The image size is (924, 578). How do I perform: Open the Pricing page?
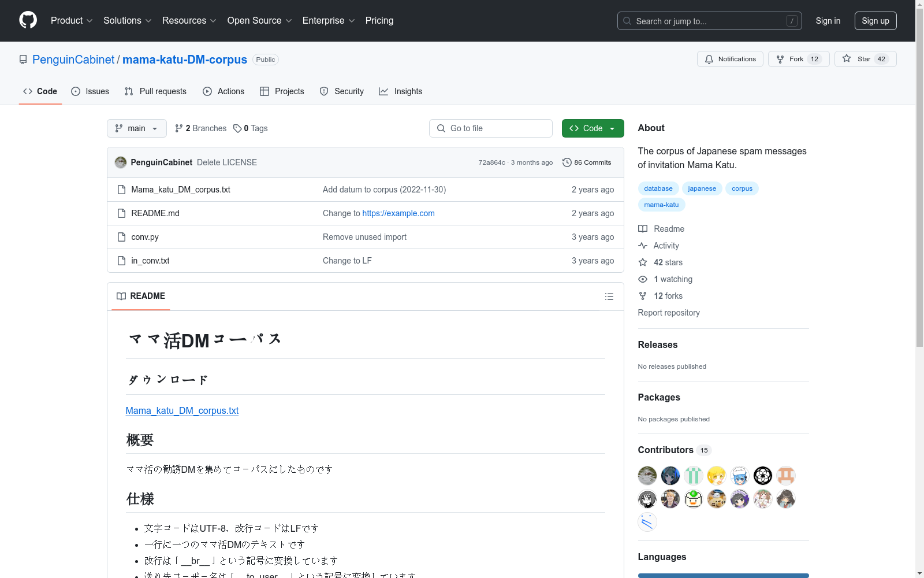click(x=379, y=20)
